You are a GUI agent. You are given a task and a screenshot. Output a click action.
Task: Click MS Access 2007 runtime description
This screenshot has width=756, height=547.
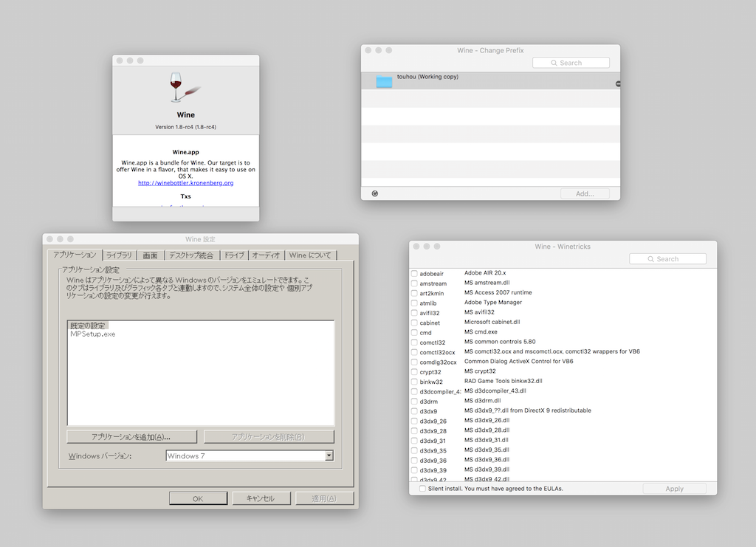point(498,292)
